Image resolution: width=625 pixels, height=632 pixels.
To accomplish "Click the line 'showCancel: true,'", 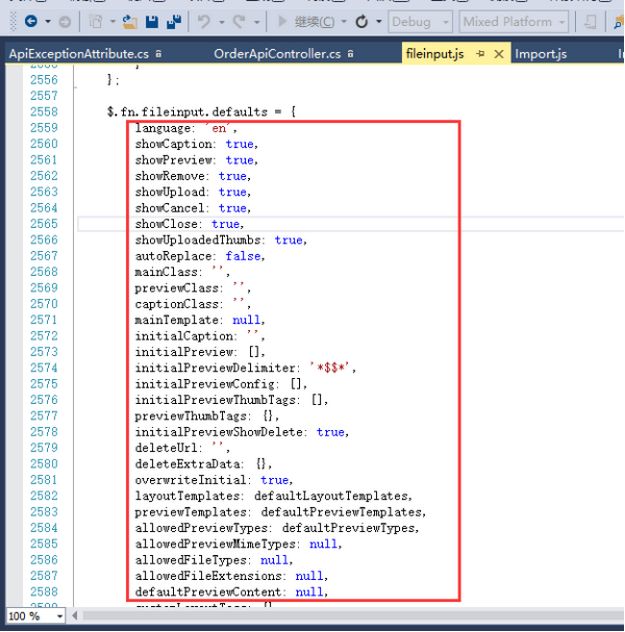I will 193,208.
